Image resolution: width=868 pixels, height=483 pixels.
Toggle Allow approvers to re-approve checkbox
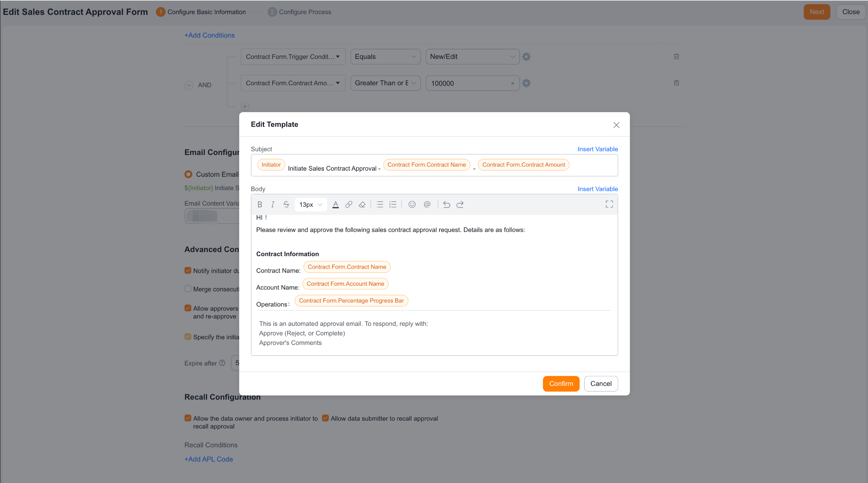[188, 308]
